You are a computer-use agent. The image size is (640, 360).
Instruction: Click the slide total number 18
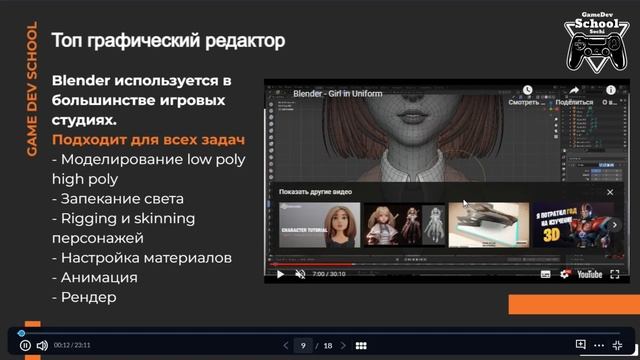pyautogui.click(x=328, y=346)
